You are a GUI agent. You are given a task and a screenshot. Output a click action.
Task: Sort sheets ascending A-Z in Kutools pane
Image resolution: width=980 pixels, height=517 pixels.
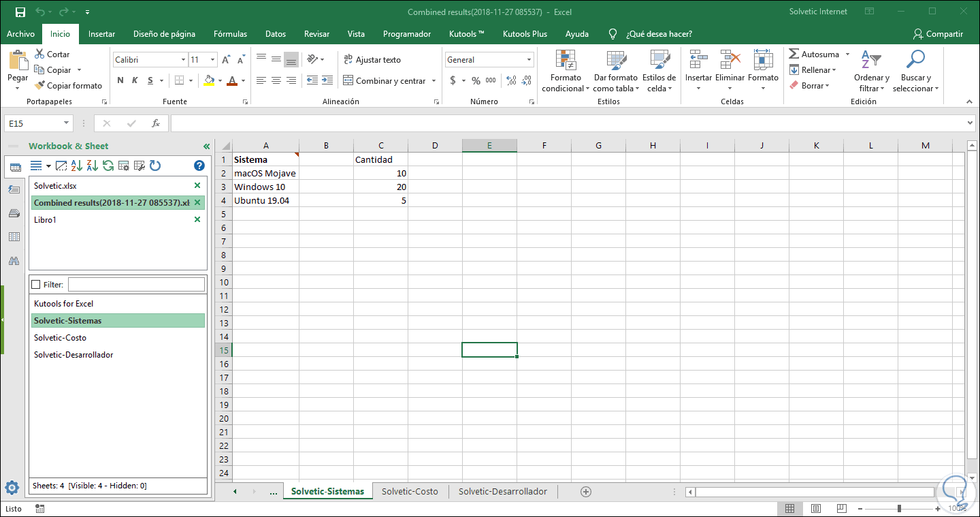coord(77,166)
